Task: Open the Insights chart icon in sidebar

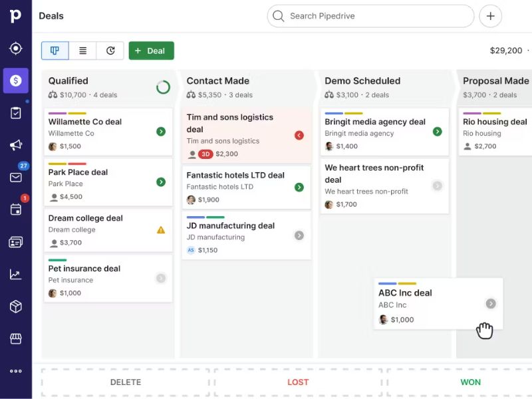Action: pyautogui.click(x=15, y=274)
